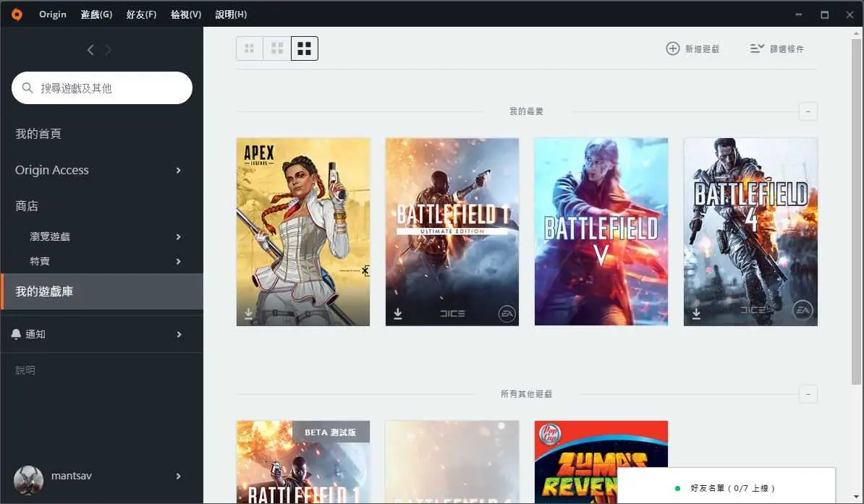Image resolution: width=864 pixels, height=504 pixels.
Task: Open the Battlefield 1 BETA tile
Action: click(303, 462)
